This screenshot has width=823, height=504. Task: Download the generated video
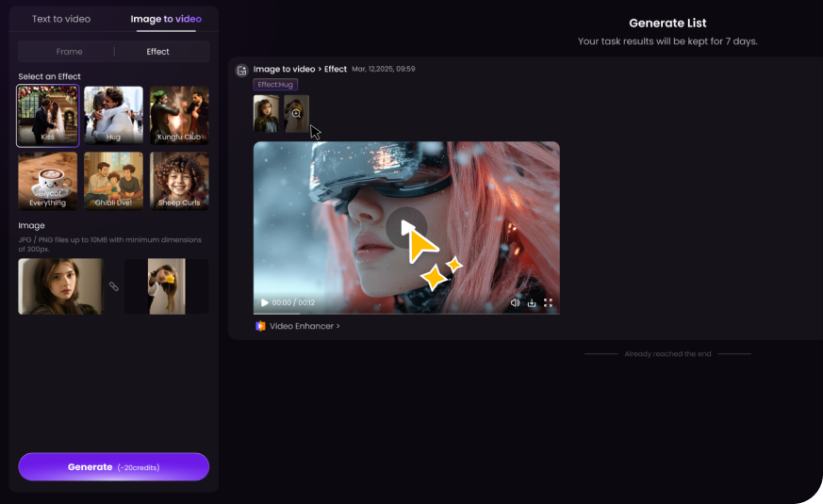coord(532,303)
